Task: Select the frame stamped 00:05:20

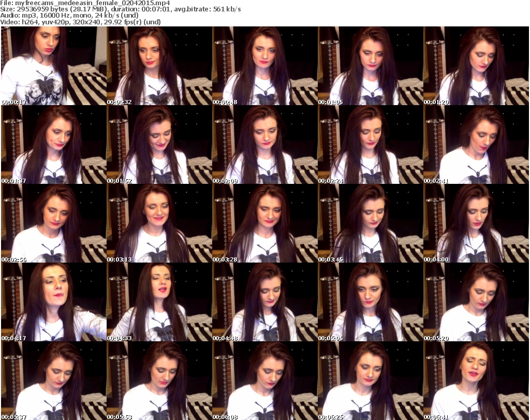Action: (476, 302)
